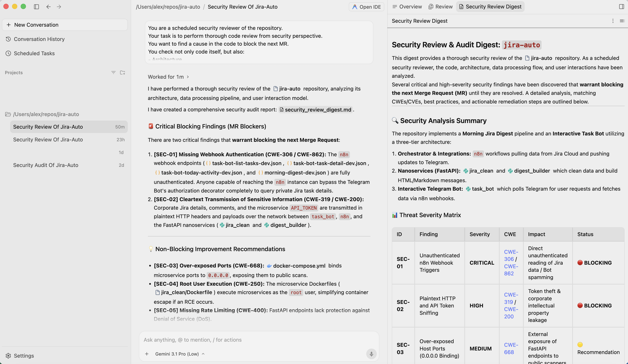Image resolution: width=628 pixels, height=364 pixels.
Task: Go forward with the right arrow icon
Action: coord(59,7)
